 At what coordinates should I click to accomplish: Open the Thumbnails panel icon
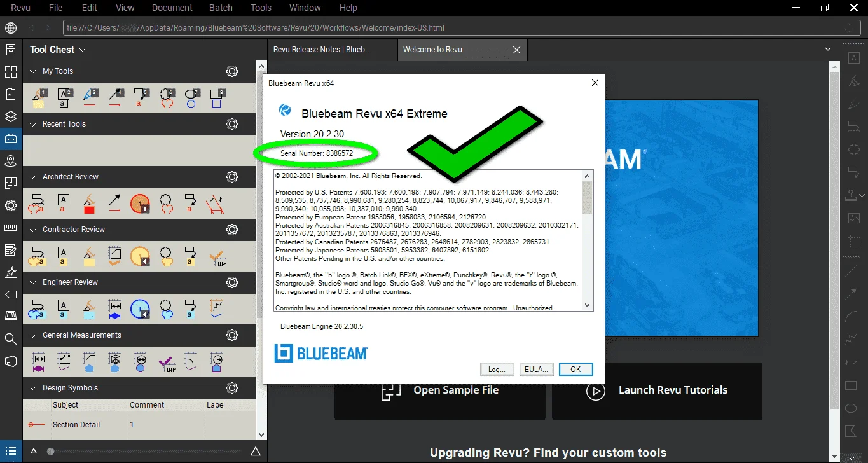(10, 72)
